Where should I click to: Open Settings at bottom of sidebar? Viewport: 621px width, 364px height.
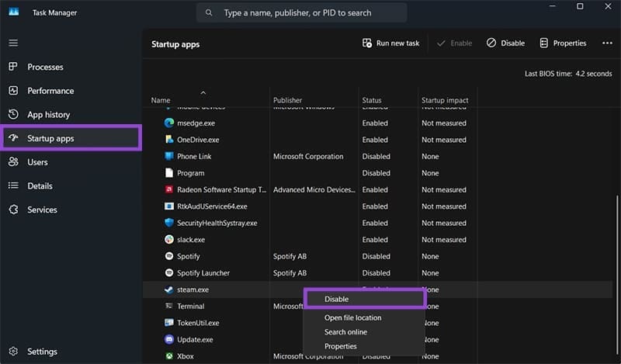coord(42,352)
